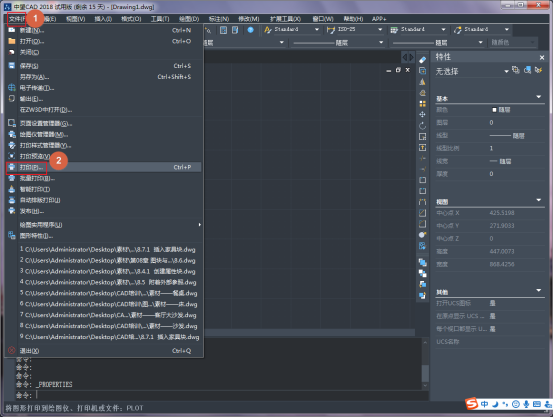The image size is (554, 418).
Task: Click the 颜色 white color swatch property
Action: coord(494,110)
